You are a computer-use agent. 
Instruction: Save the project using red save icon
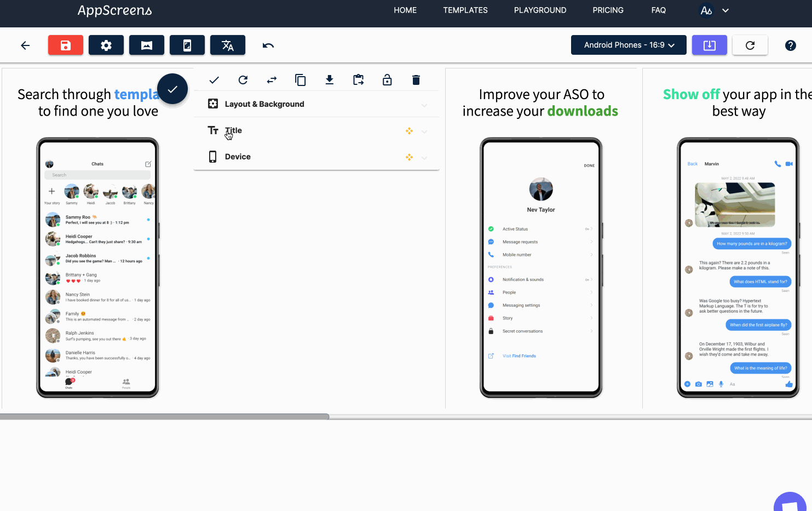tap(65, 45)
